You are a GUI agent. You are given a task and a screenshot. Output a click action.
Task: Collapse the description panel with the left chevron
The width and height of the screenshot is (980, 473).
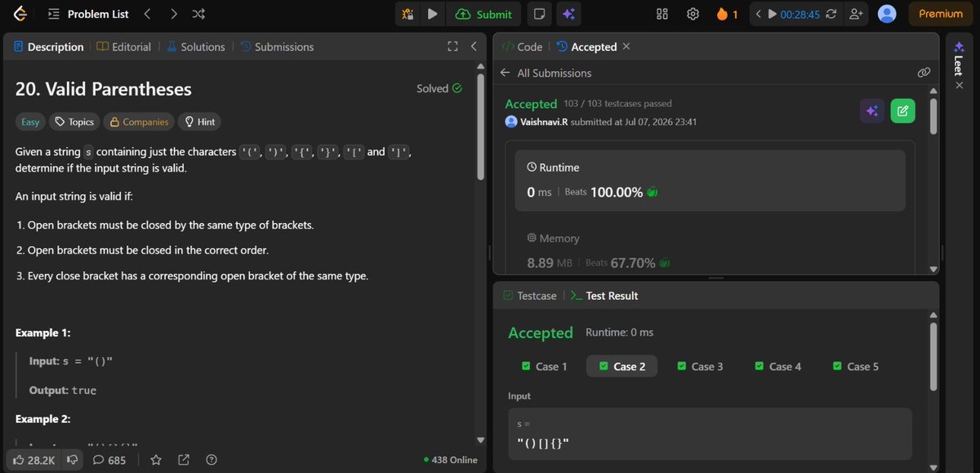(474, 47)
